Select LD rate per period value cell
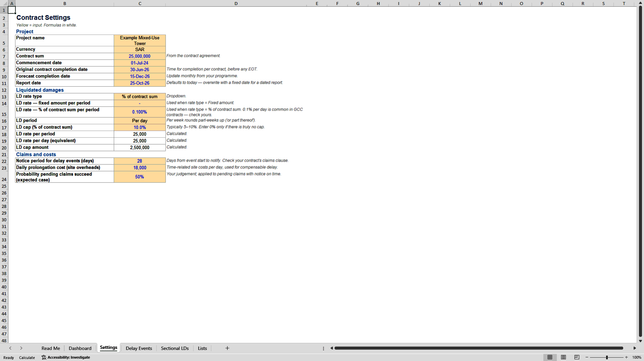The height and width of the screenshot is (361, 644). tap(140, 134)
